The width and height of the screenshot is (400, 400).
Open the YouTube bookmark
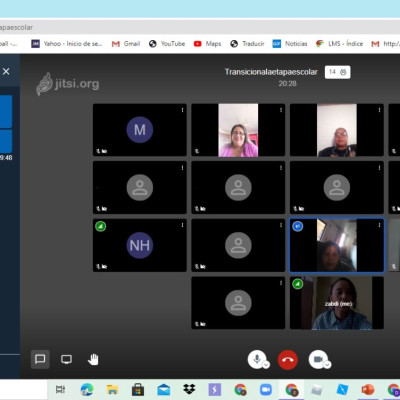click(x=167, y=44)
